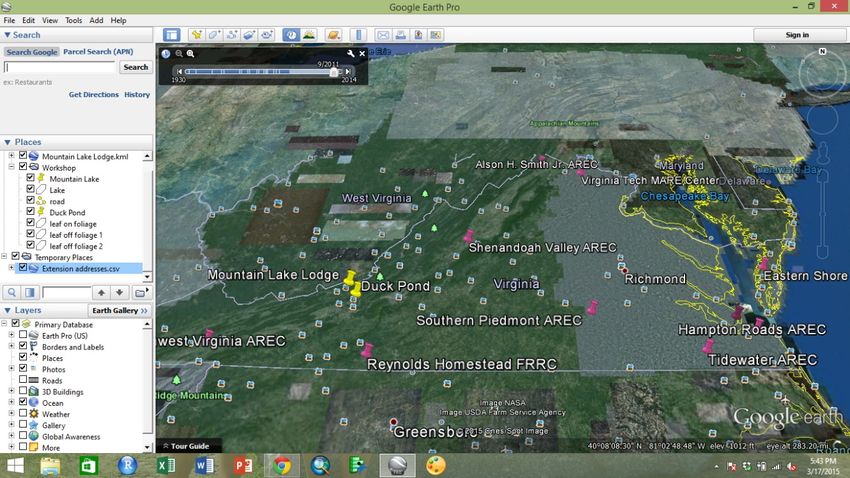Click the Save Image toolbar icon
Screen dimensions: 850x478
[418, 35]
